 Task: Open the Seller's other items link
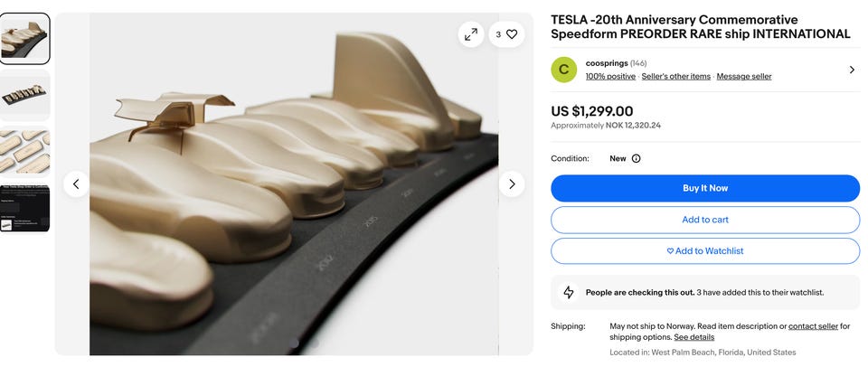tap(675, 77)
